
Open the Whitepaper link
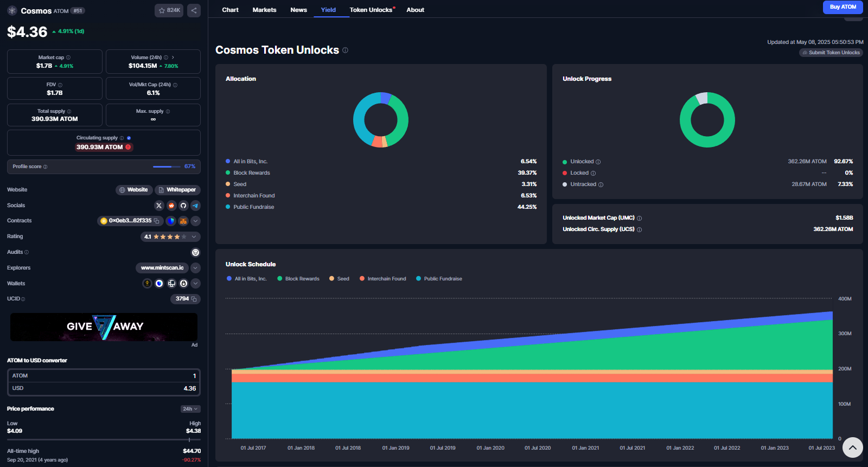(177, 190)
